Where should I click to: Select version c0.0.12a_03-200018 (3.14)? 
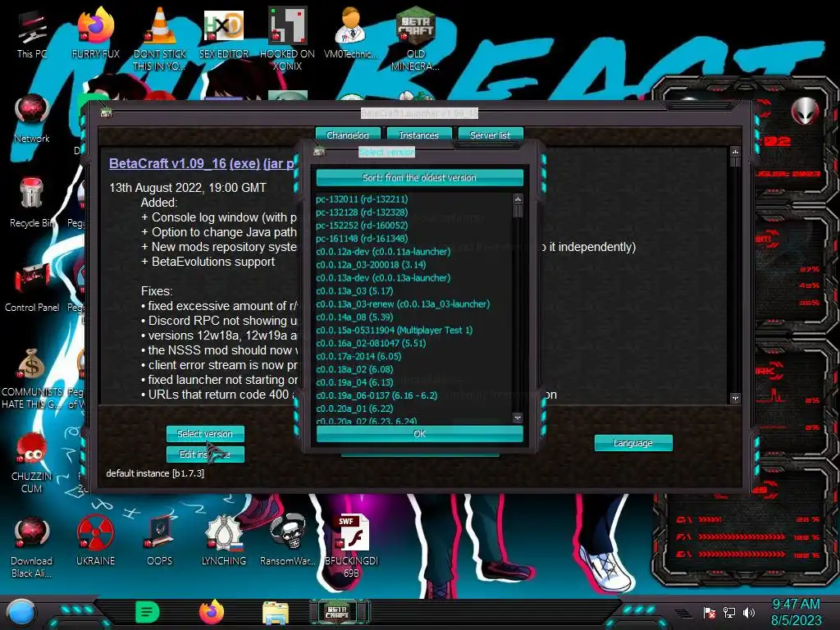click(371, 265)
